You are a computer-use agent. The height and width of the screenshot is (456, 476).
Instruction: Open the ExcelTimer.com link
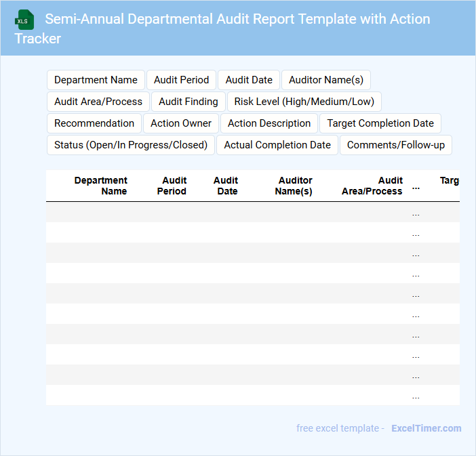pyautogui.click(x=426, y=428)
